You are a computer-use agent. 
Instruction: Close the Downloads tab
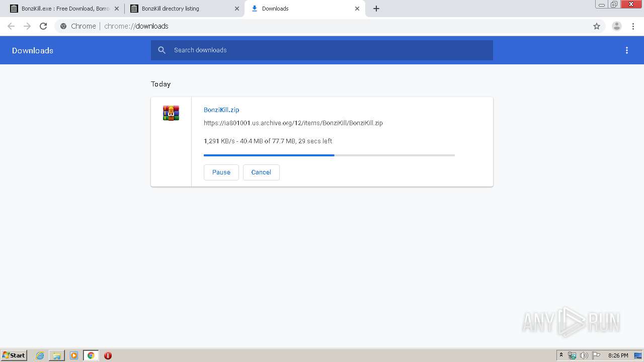357,9
